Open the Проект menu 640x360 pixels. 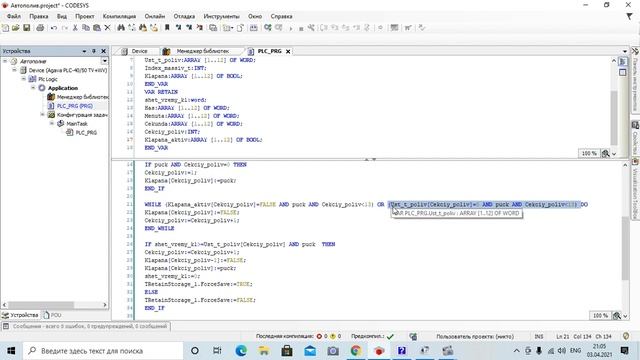[x=85, y=16]
